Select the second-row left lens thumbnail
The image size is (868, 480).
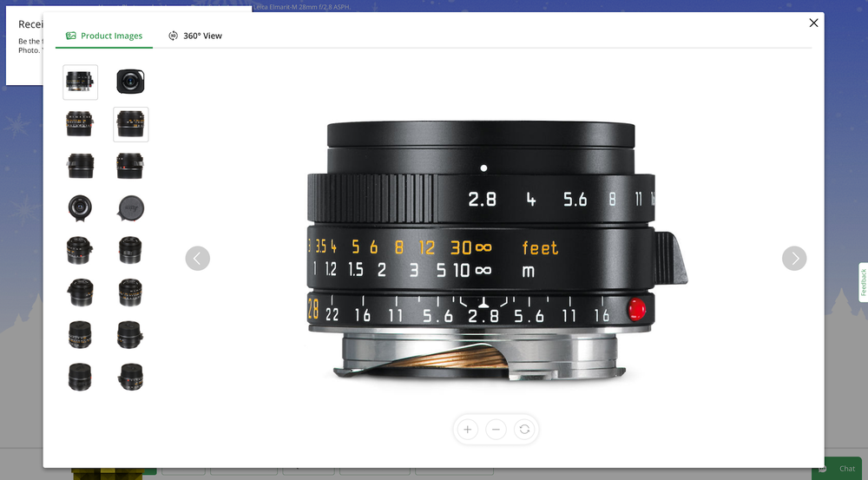coord(80,124)
